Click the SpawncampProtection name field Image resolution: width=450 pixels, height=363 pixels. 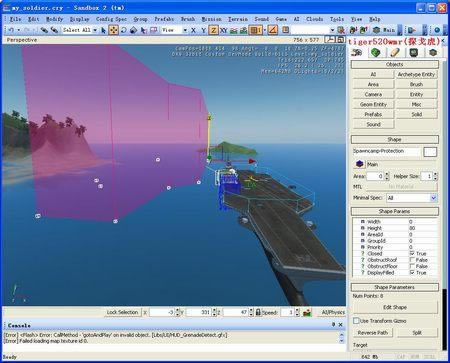click(x=387, y=151)
